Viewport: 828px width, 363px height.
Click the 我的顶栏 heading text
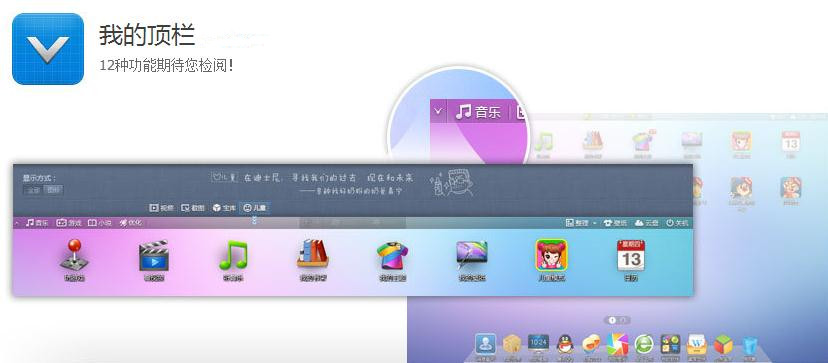coord(147,35)
